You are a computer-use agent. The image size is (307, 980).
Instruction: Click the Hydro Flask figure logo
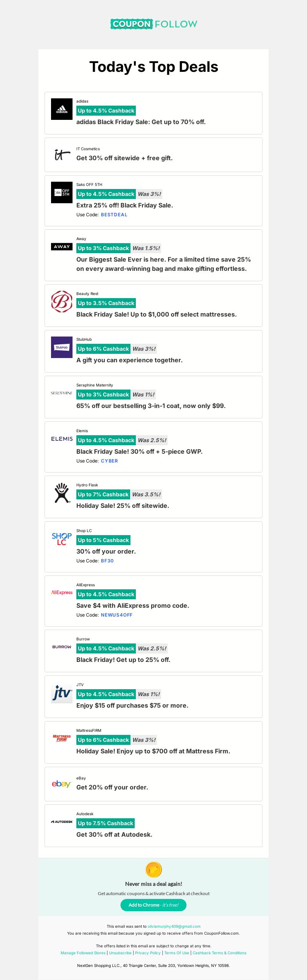[62, 493]
